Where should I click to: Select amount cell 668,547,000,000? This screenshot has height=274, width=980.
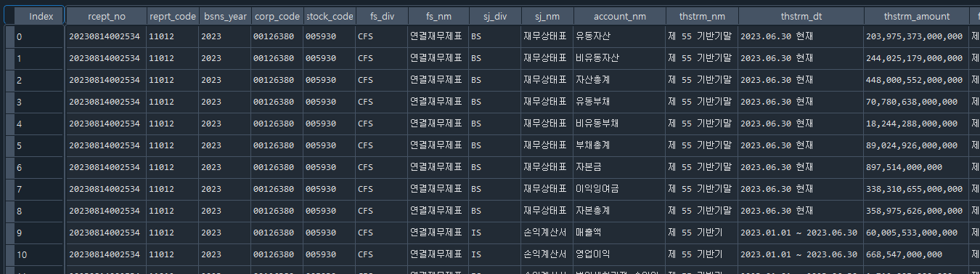point(917,254)
